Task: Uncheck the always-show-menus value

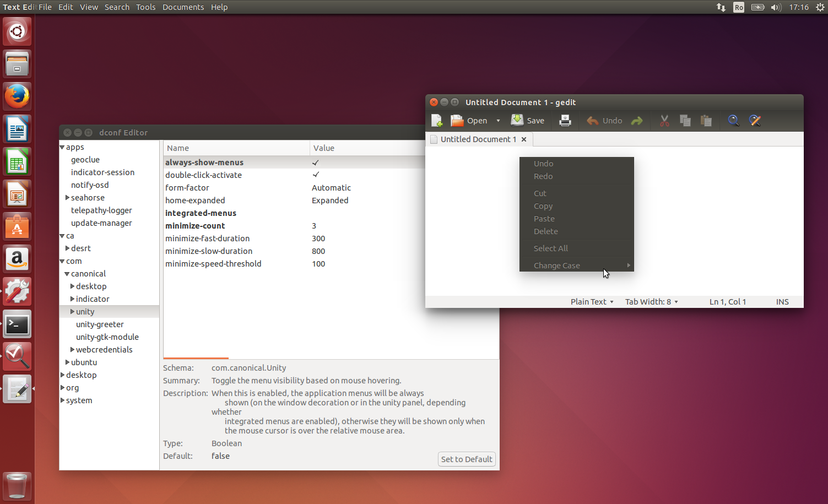Action: [315, 162]
